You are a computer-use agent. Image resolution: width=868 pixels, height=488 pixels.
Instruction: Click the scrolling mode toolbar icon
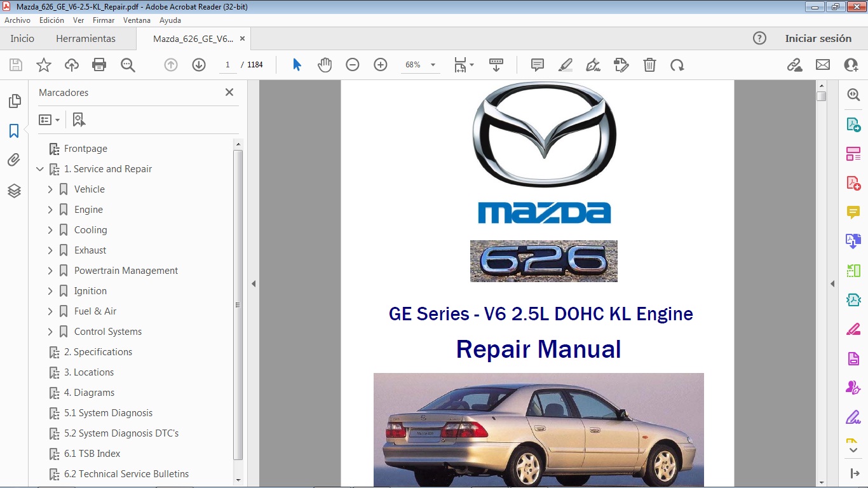click(x=496, y=65)
